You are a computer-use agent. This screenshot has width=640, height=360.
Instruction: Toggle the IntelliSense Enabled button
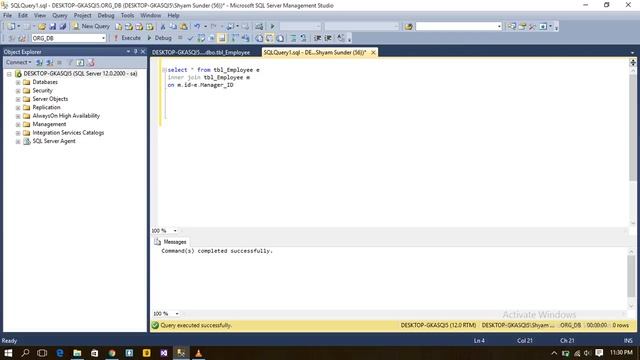click(222, 38)
